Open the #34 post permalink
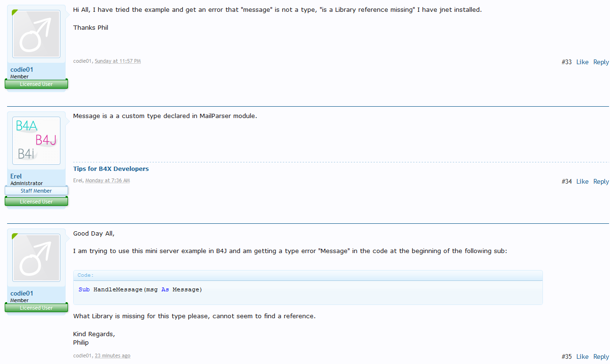Screen dimensions: 610x364 point(567,181)
